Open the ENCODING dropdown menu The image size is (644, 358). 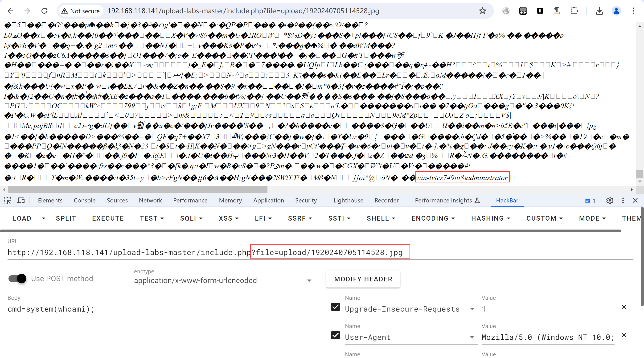pos(433,218)
